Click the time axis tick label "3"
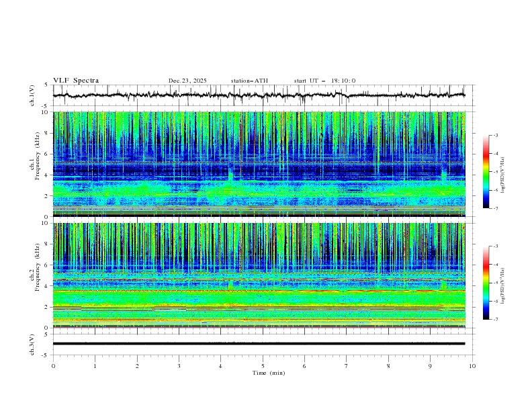The width and height of the screenshot is (532, 411). (179, 366)
